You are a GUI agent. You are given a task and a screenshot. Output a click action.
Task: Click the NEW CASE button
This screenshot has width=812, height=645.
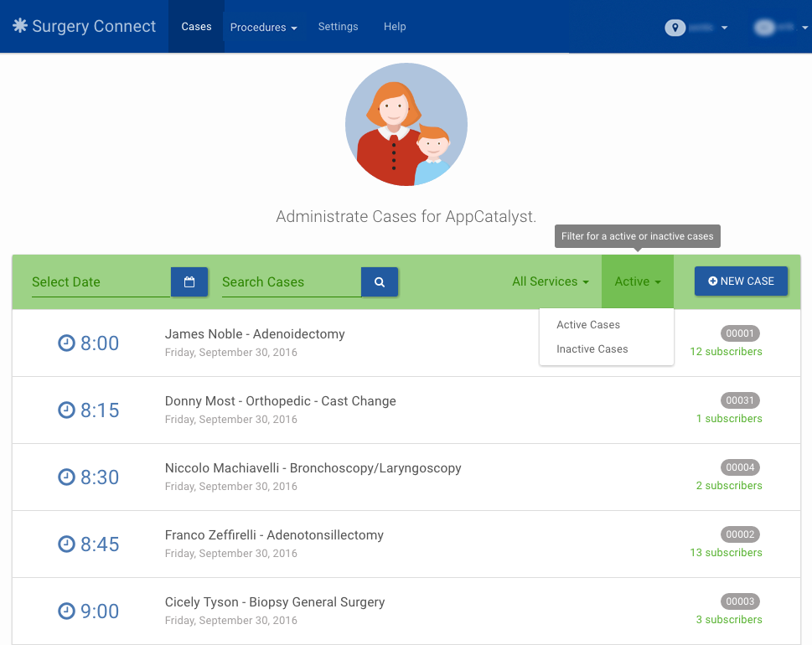pos(741,281)
